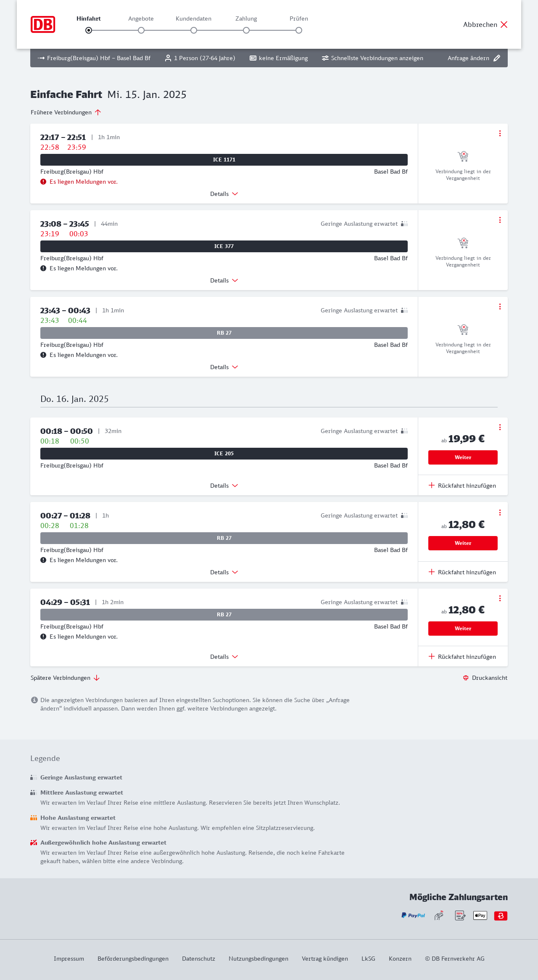Open three-dot menu for ICE 205 connection

500,427
